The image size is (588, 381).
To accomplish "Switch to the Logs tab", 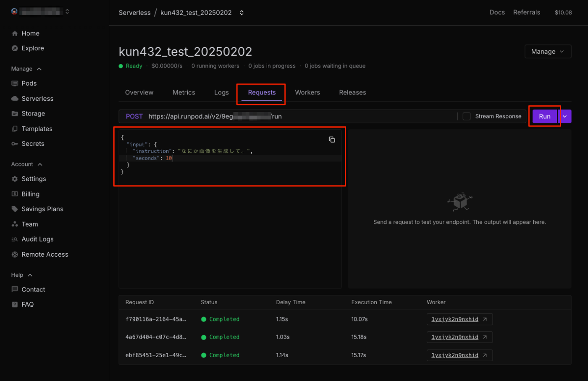I will (221, 92).
